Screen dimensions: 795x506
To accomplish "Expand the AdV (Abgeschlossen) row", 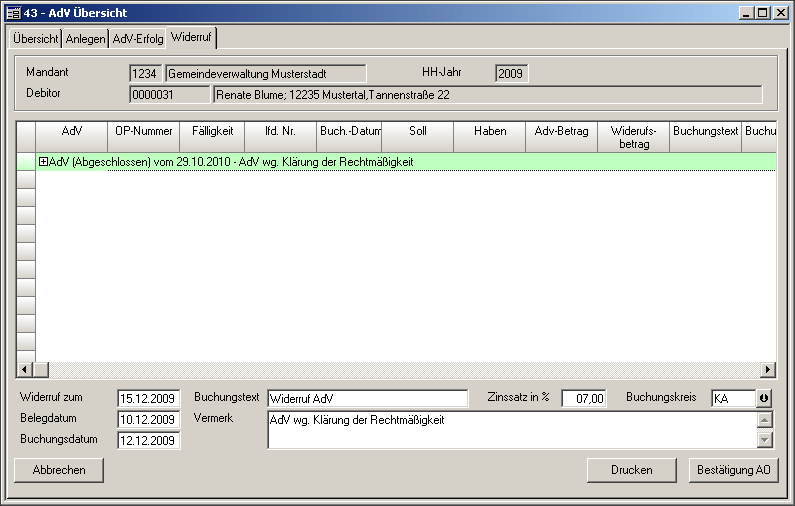I will 43,161.
